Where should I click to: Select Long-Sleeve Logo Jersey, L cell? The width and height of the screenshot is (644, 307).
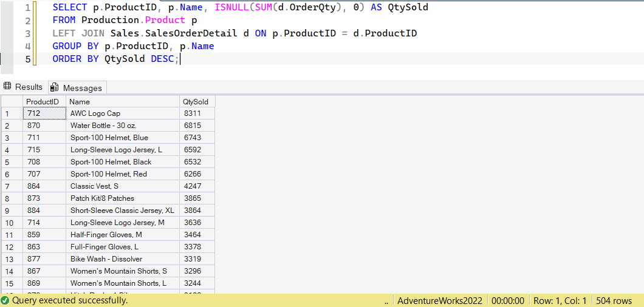(x=123, y=150)
